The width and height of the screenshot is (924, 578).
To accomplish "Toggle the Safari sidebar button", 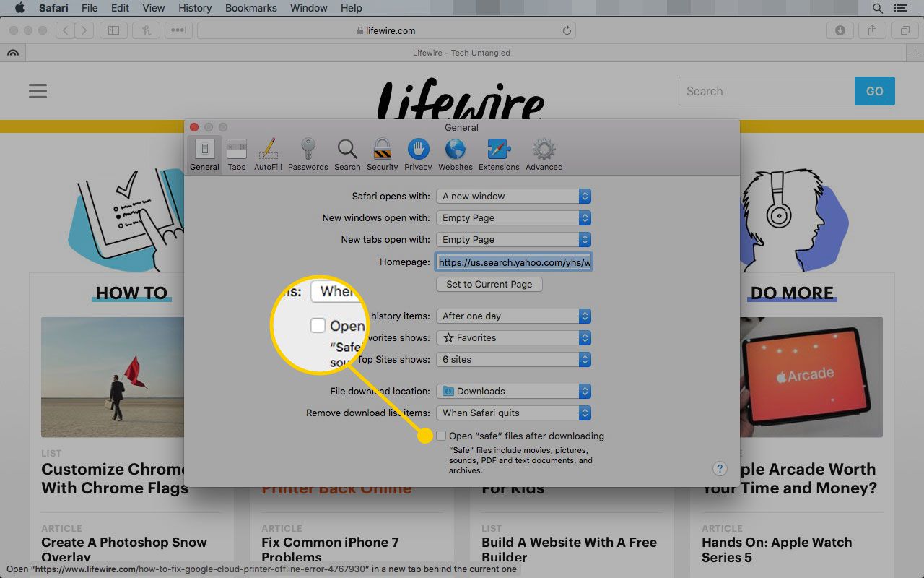I will coord(113,30).
